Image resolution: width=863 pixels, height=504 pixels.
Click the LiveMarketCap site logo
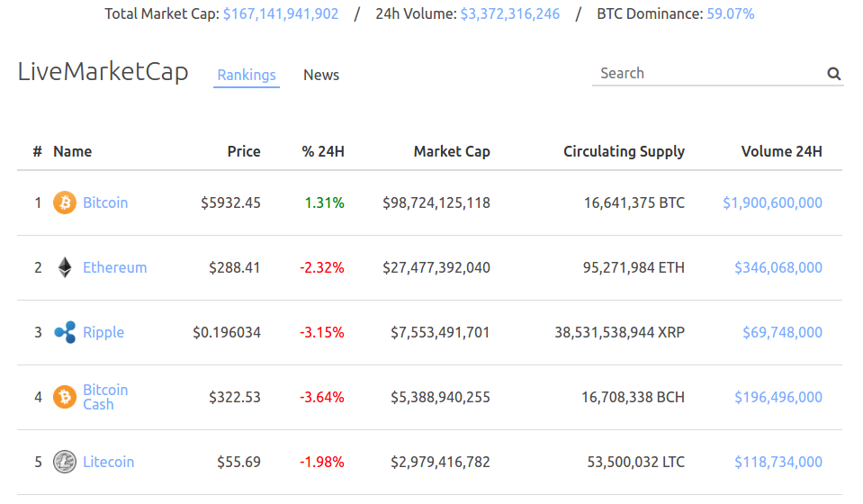click(x=103, y=72)
